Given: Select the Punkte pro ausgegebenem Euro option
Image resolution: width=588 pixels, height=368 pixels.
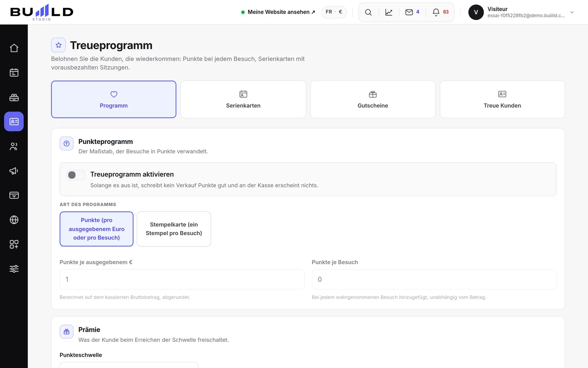Looking at the screenshot, I should 96,229.
